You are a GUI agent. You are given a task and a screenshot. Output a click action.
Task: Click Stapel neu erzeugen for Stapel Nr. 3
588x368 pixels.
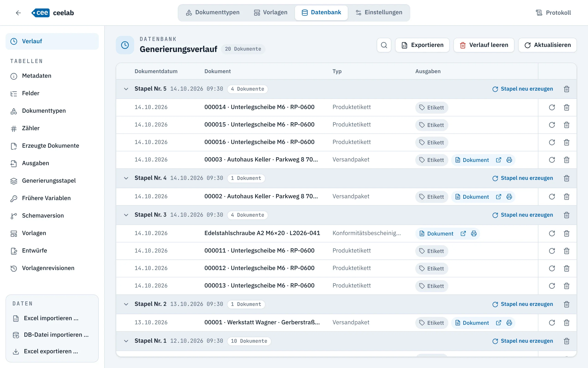(522, 215)
